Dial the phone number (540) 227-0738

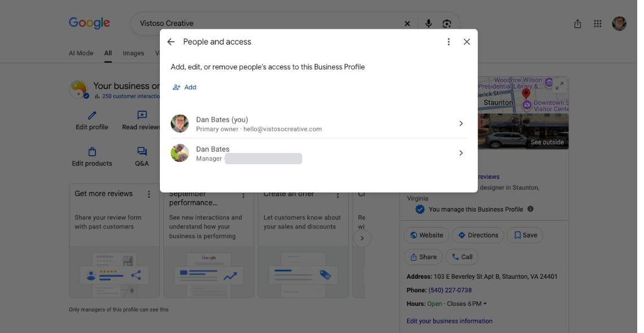point(450,290)
